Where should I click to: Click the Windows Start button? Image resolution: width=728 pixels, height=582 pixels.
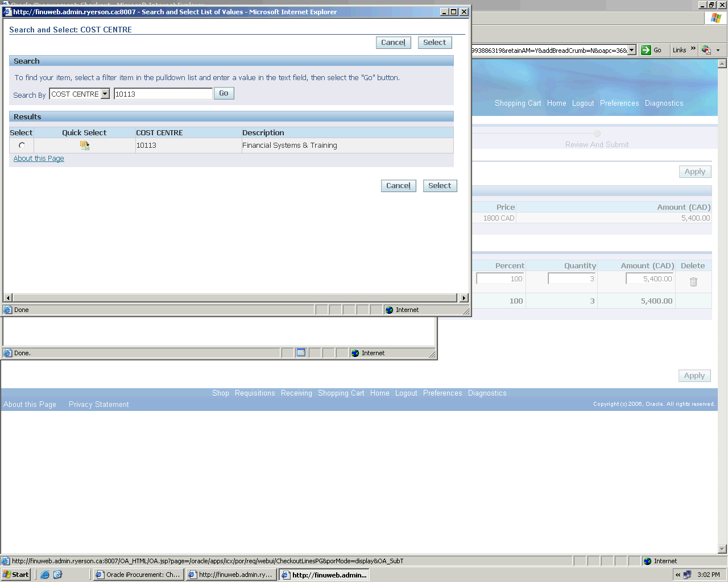point(16,575)
